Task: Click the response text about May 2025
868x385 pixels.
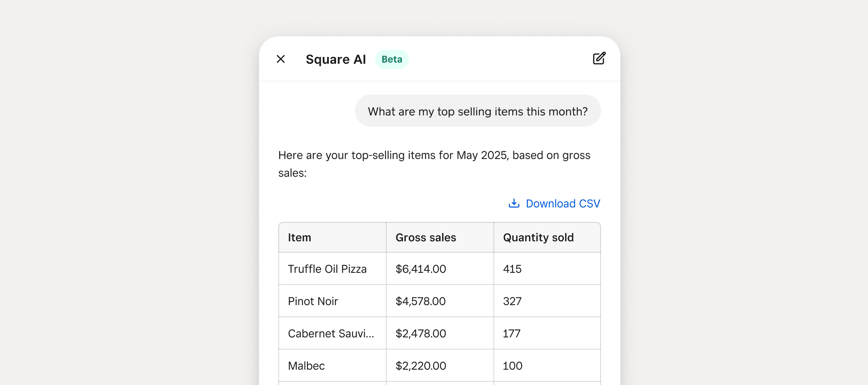Action: click(x=434, y=164)
